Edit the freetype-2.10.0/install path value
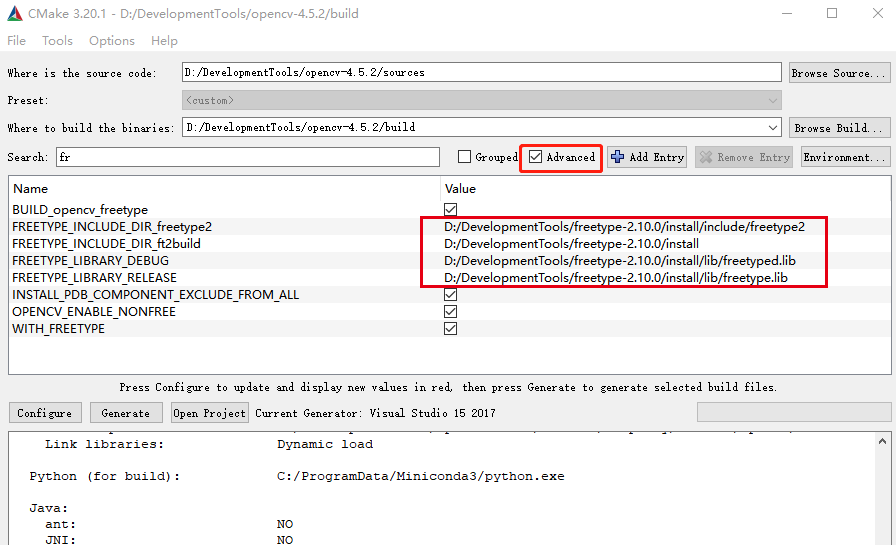Screen dimensions: 896x545 point(571,244)
